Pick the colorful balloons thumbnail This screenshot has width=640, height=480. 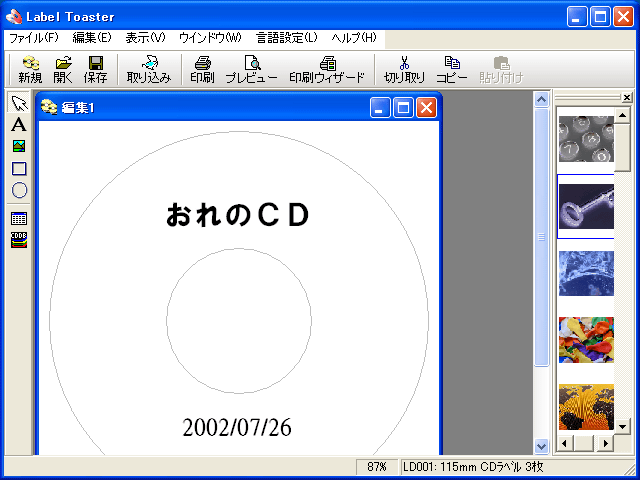(585, 340)
